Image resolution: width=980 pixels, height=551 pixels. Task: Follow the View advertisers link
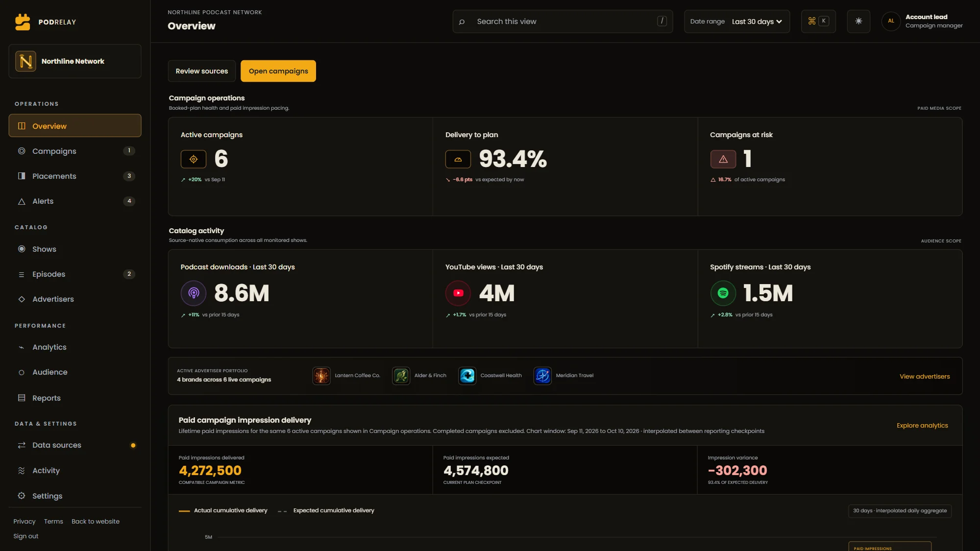(925, 376)
